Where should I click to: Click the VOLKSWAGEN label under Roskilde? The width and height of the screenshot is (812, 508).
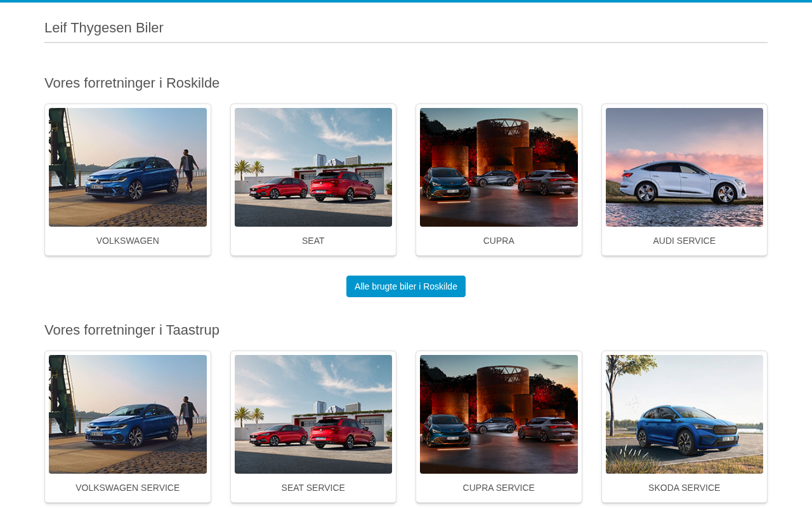[x=128, y=241]
